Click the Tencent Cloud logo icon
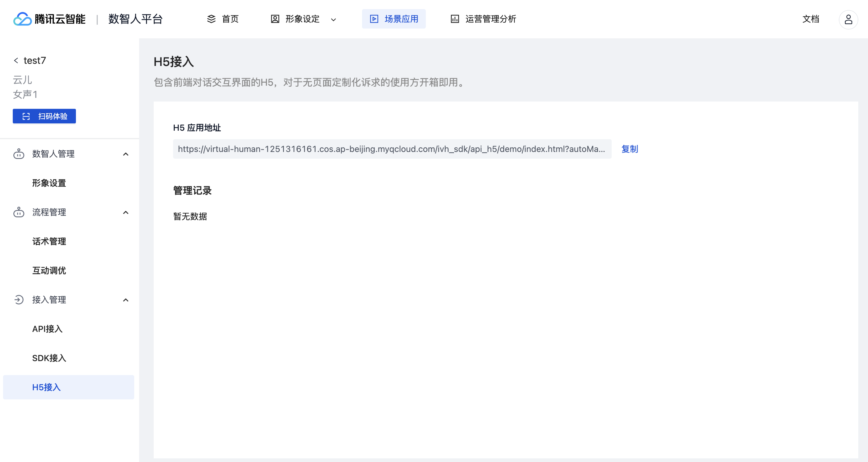The height and width of the screenshot is (462, 868). (22, 19)
